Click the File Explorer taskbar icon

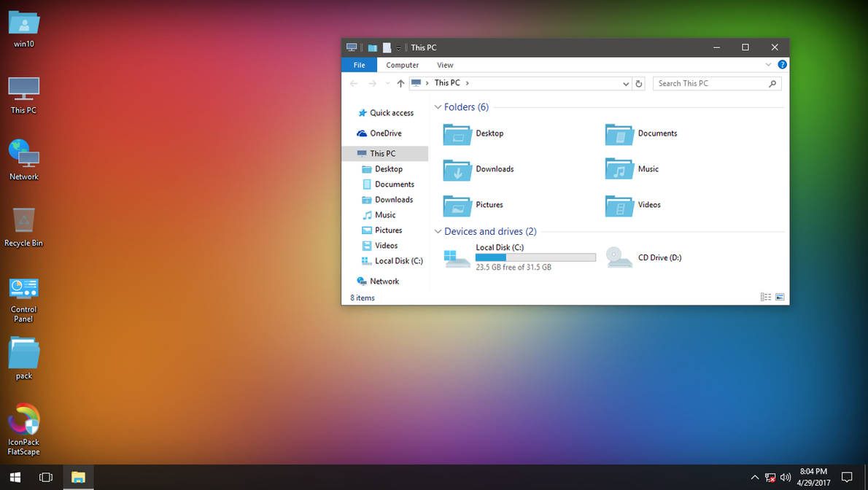(78, 478)
